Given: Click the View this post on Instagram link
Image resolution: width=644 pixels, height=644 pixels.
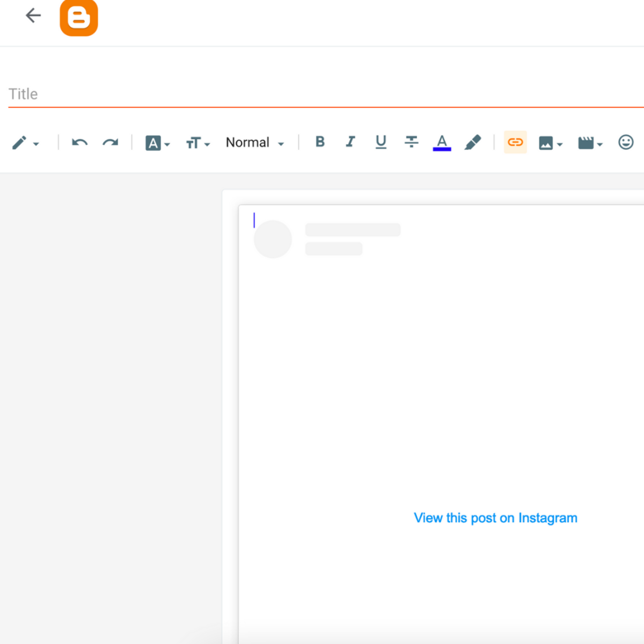Looking at the screenshot, I should click(495, 518).
